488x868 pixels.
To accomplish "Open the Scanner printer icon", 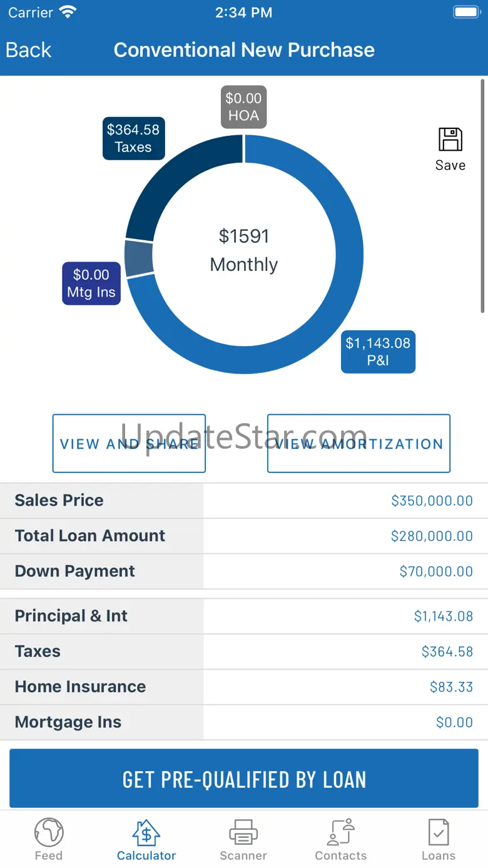I will click(243, 832).
